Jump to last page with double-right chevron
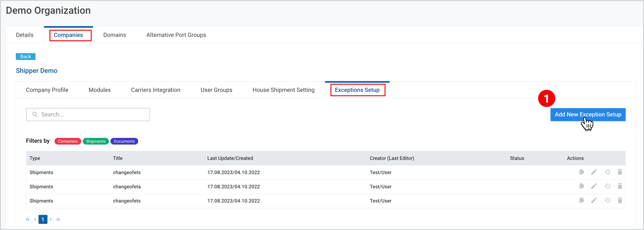 (x=58, y=219)
